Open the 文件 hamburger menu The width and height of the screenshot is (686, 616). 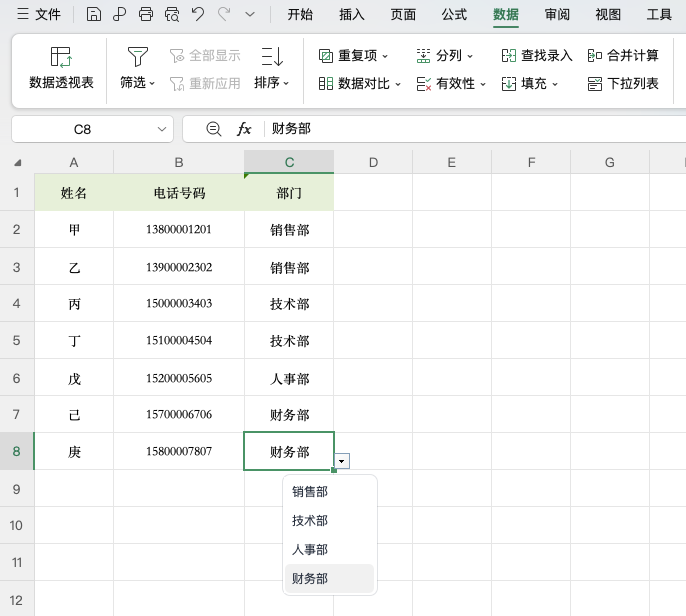click(38, 14)
